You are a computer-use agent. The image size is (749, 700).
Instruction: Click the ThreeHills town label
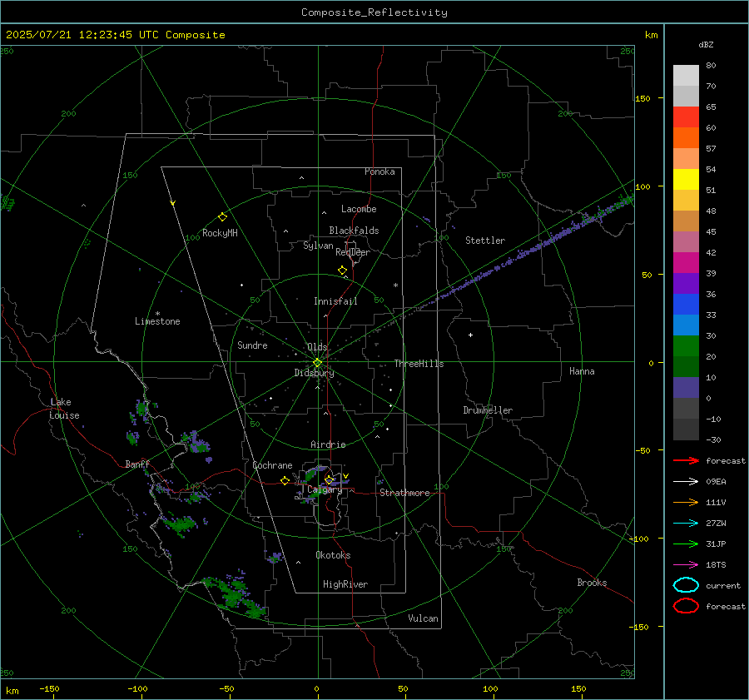[x=419, y=364]
